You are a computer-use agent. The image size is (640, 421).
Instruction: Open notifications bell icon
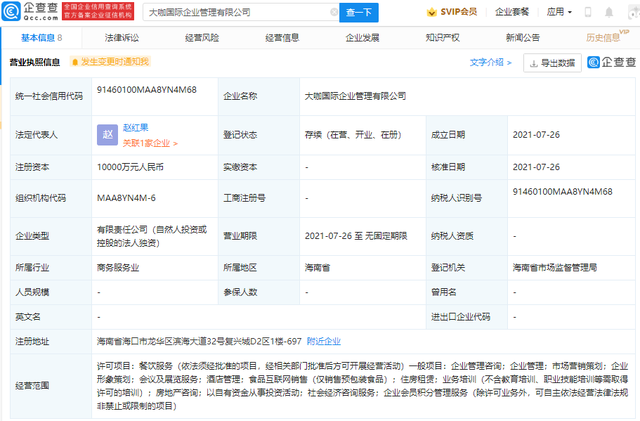609,12
